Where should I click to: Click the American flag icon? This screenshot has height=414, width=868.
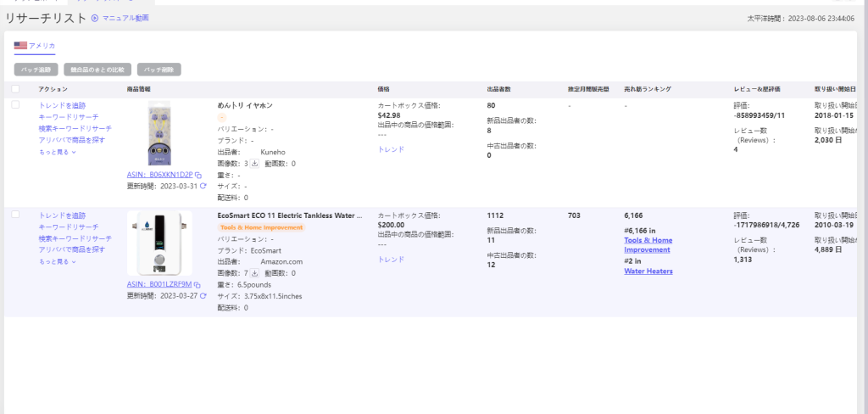(20, 46)
